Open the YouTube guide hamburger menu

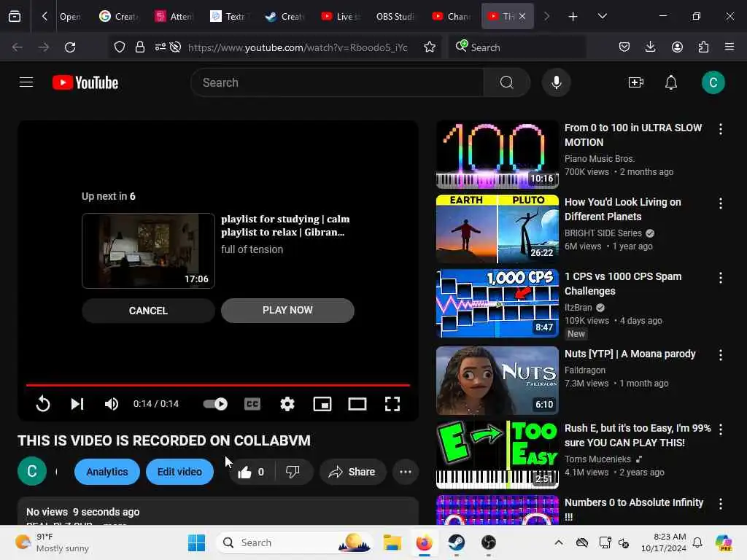pos(26,82)
